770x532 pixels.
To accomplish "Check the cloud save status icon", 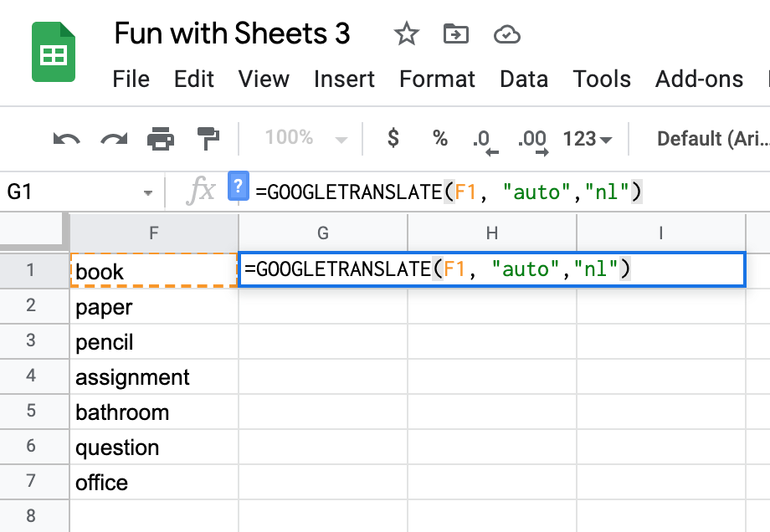I will coord(507,34).
